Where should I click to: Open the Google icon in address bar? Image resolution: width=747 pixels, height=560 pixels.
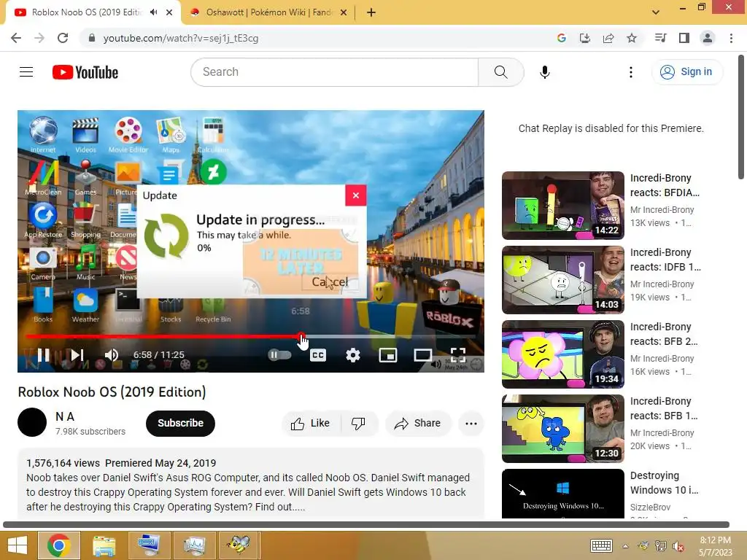[x=562, y=38]
